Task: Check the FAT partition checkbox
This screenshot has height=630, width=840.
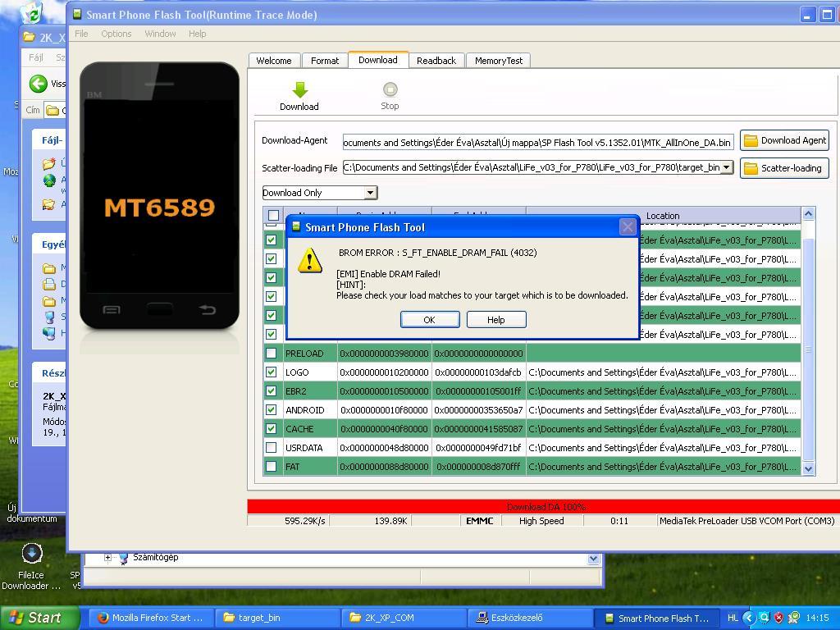Action: pos(271,466)
